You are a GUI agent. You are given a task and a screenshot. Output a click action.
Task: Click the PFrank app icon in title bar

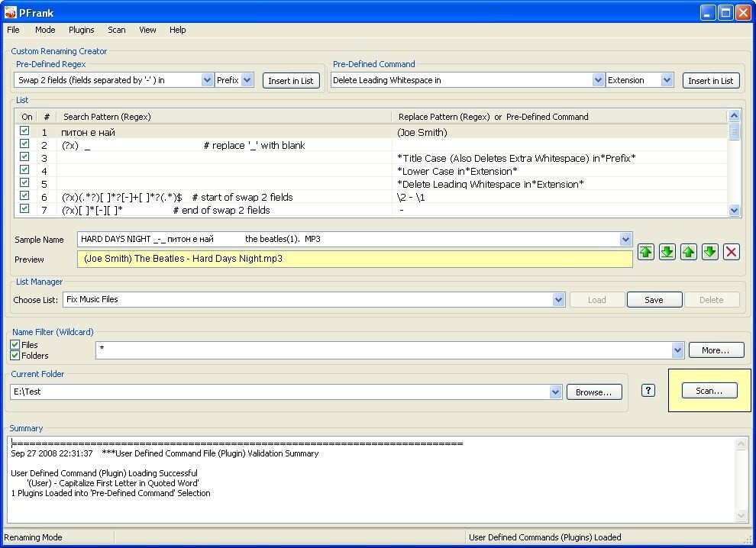[10, 12]
